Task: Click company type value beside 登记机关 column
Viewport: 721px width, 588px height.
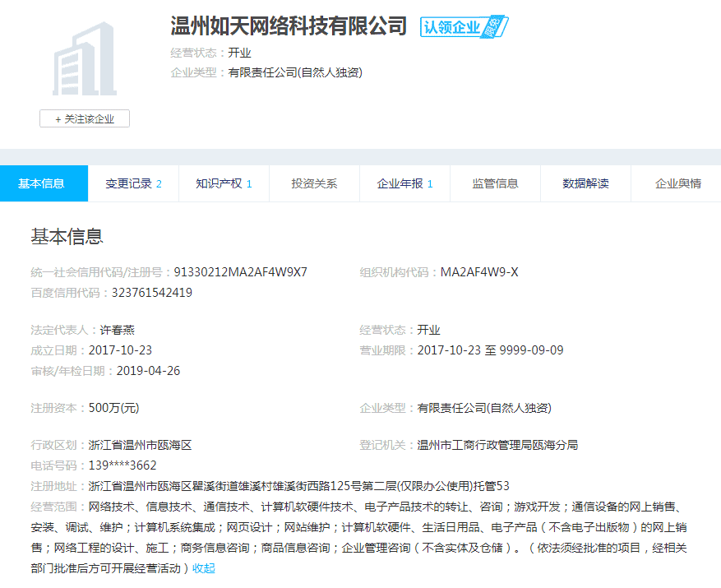Action: (x=484, y=408)
